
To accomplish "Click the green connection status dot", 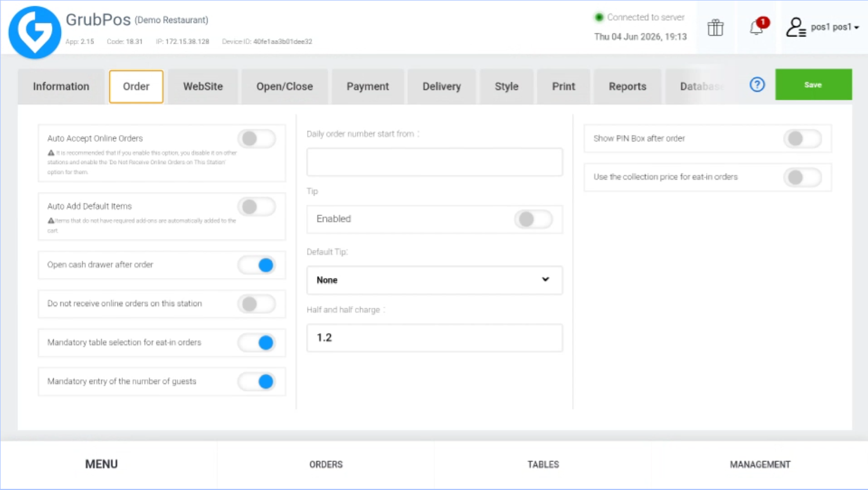I will [599, 17].
